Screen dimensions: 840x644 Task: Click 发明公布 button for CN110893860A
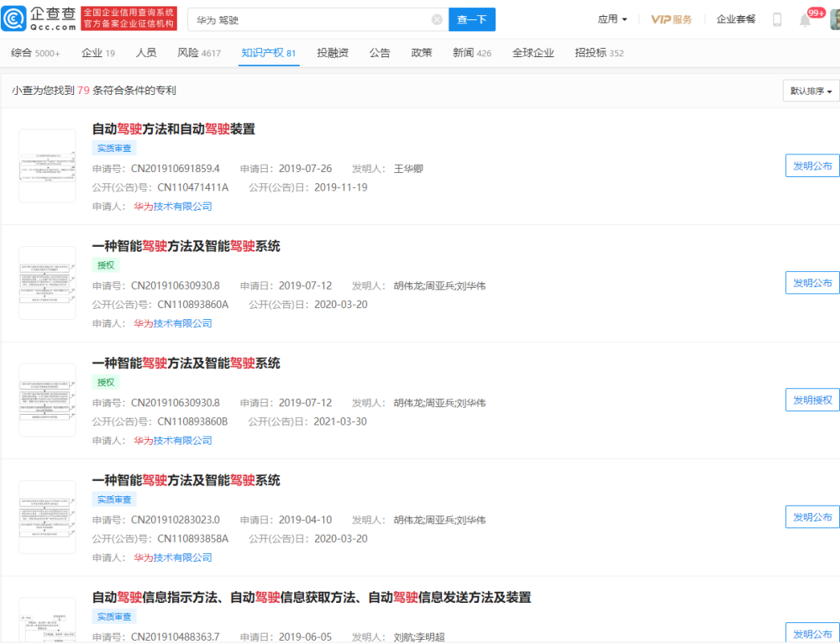(812, 283)
